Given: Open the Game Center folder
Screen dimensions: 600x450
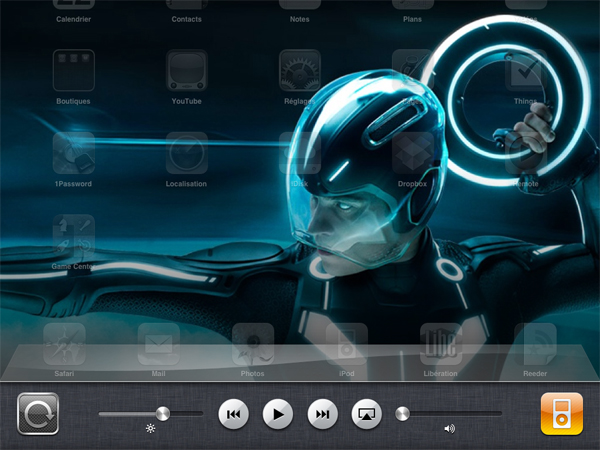Looking at the screenshot, I should coord(73,235).
